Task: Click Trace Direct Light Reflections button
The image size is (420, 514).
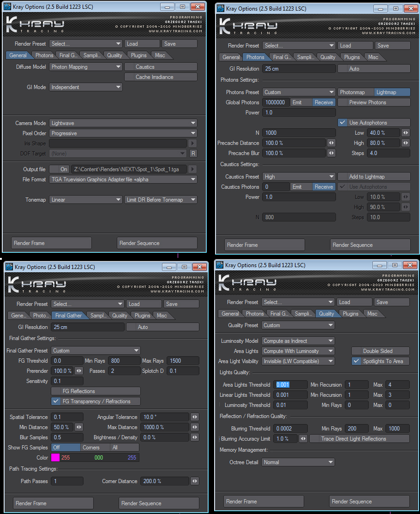Action: point(359,439)
